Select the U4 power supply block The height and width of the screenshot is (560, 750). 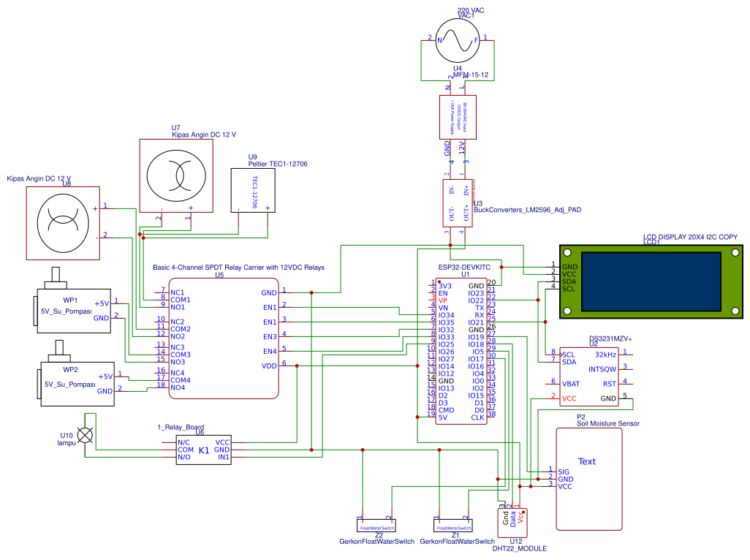(458, 117)
